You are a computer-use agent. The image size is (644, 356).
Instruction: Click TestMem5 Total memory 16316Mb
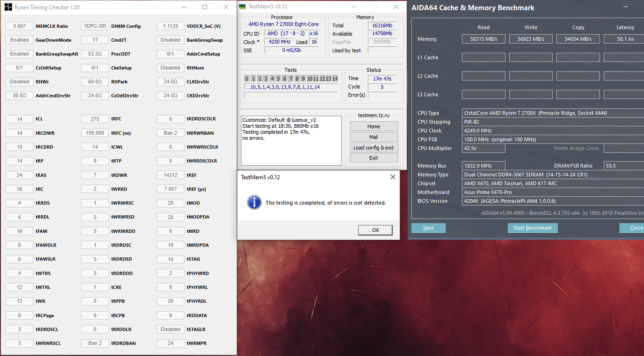[x=382, y=25]
